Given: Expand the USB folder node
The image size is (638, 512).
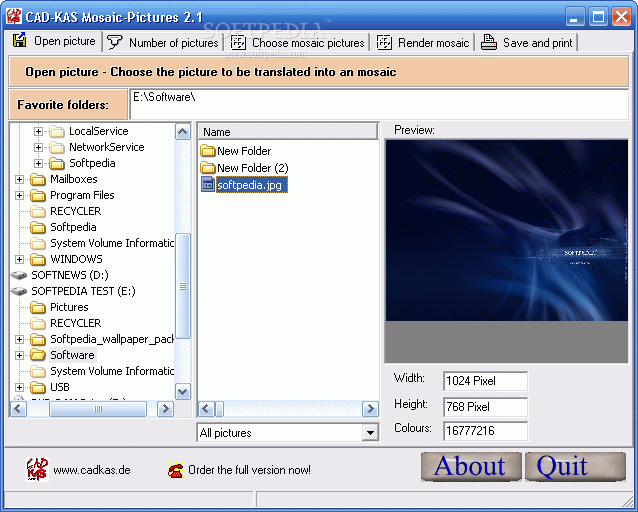Looking at the screenshot, I should 19,387.
